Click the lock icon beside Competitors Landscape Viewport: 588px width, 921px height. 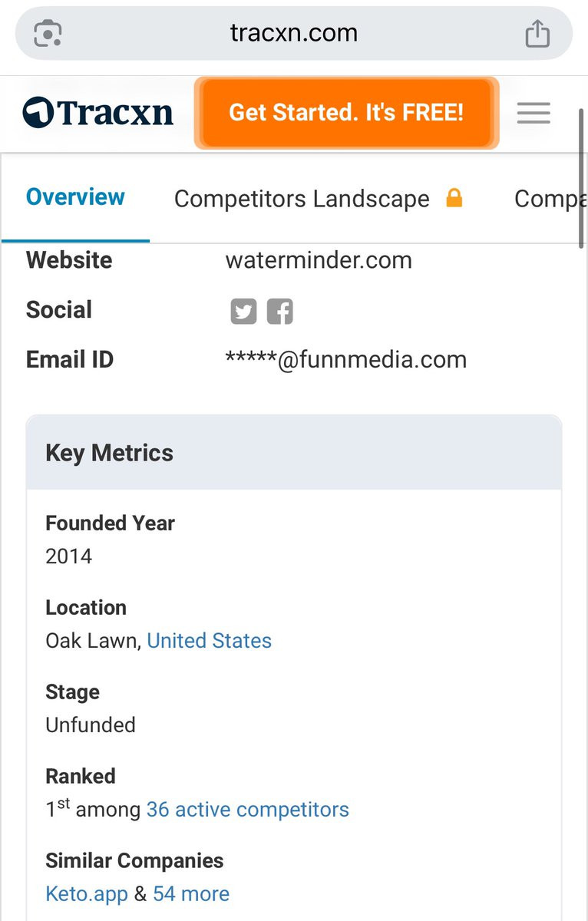pyautogui.click(x=454, y=198)
